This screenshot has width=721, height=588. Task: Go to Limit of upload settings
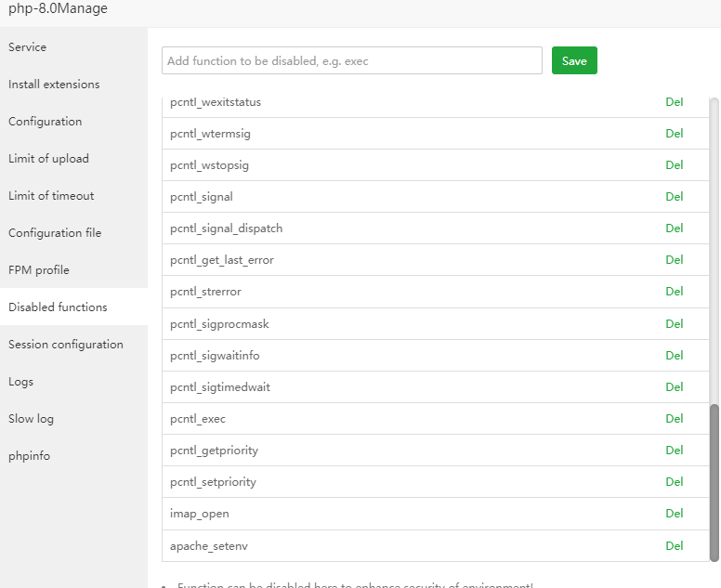point(49,159)
